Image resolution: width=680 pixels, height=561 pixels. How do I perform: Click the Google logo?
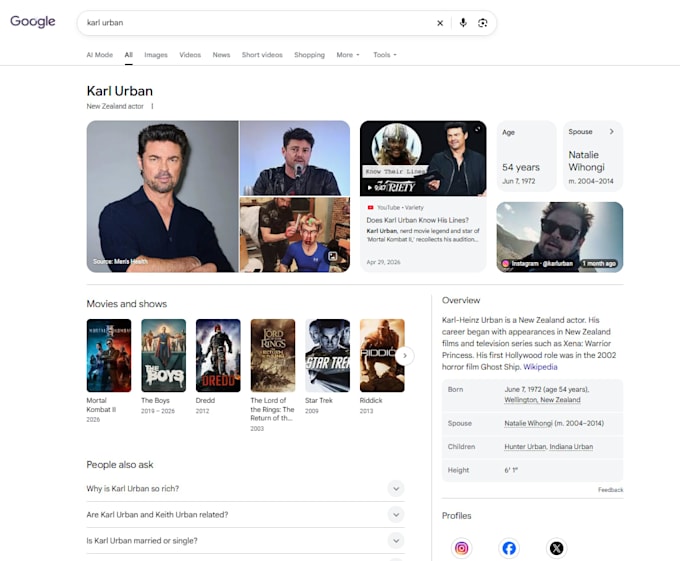tap(33, 22)
